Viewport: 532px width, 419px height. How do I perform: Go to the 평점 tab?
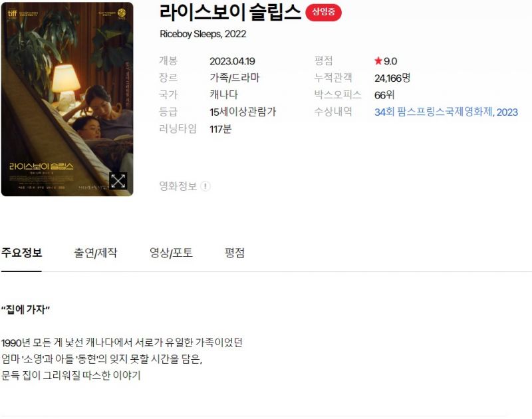(x=235, y=253)
